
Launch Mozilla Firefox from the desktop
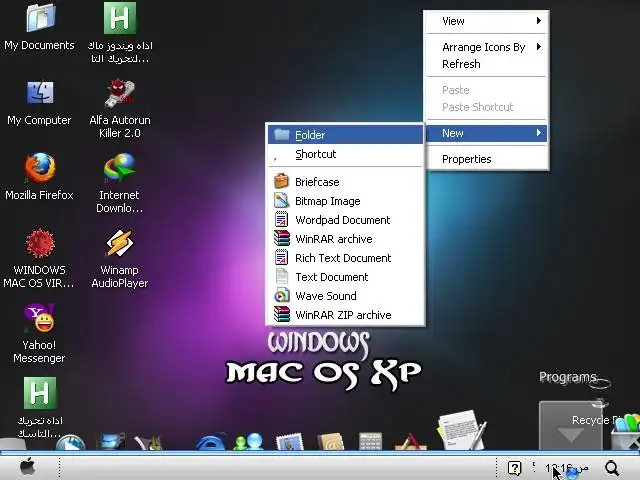click(40, 168)
